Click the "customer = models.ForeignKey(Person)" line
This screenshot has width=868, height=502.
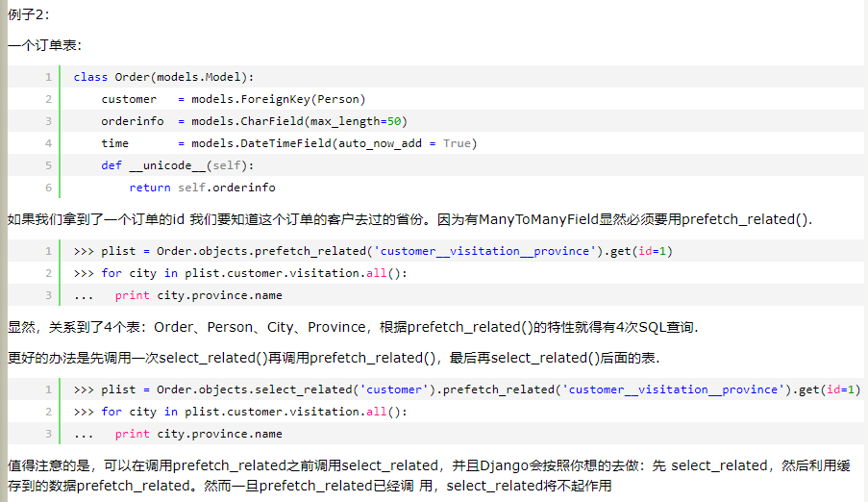(x=233, y=99)
